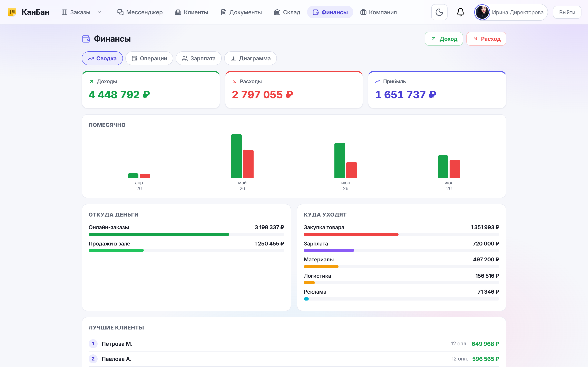Switch to Зарплата tab
Image resolution: width=588 pixels, height=367 pixels.
click(198, 58)
